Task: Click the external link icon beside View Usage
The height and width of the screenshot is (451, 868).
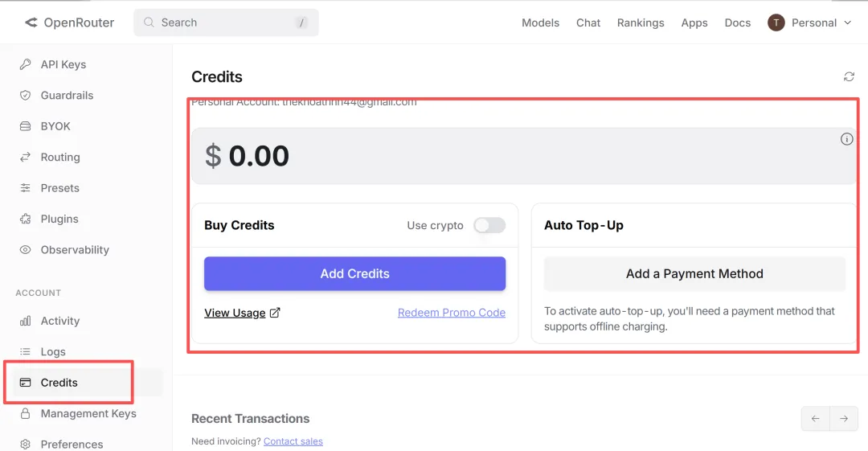Action: [275, 313]
